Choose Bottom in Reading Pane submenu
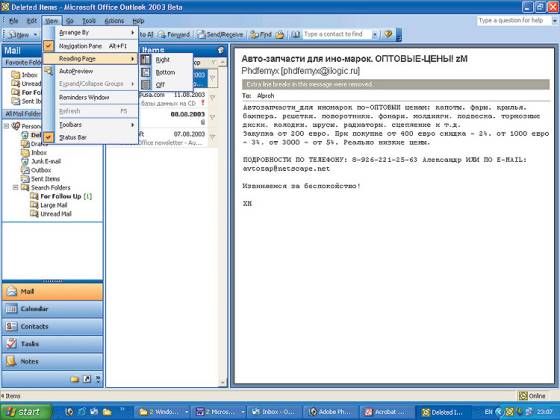 click(x=165, y=72)
